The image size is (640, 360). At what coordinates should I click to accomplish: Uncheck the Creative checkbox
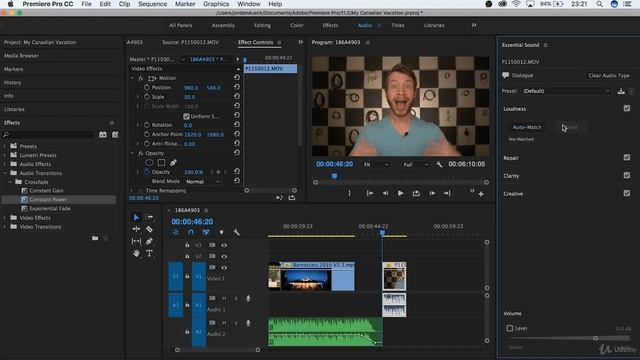[x=627, y=193]
